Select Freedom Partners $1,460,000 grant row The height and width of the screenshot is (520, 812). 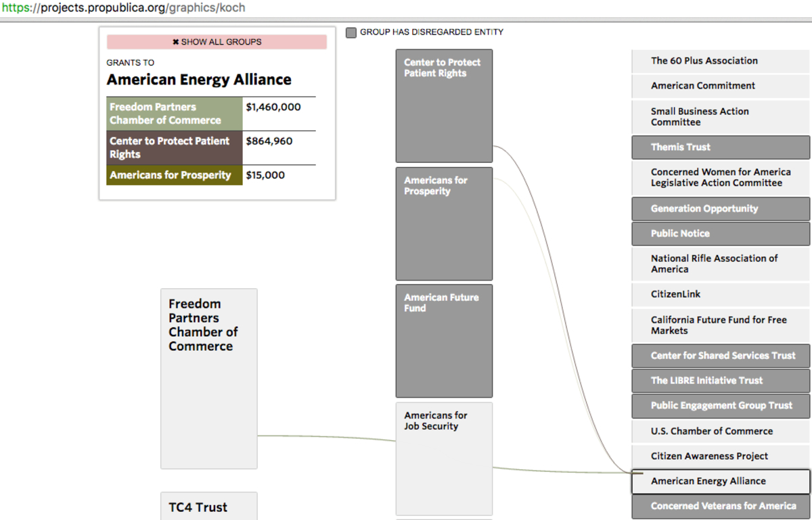[x=210, y=113]
